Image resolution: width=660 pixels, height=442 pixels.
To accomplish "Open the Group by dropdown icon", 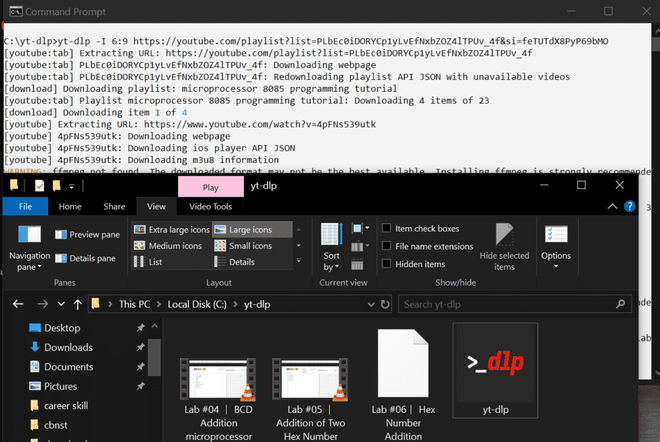I will point(360,229).
